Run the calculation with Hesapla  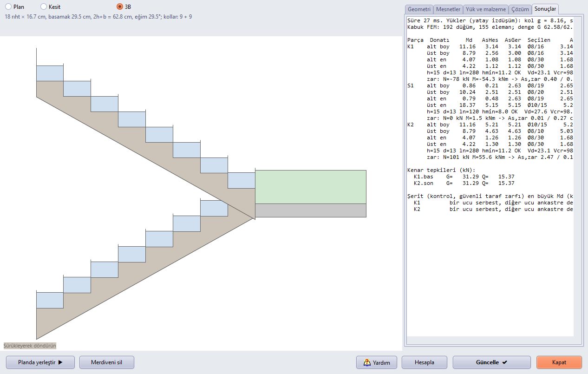click(425, 362)
